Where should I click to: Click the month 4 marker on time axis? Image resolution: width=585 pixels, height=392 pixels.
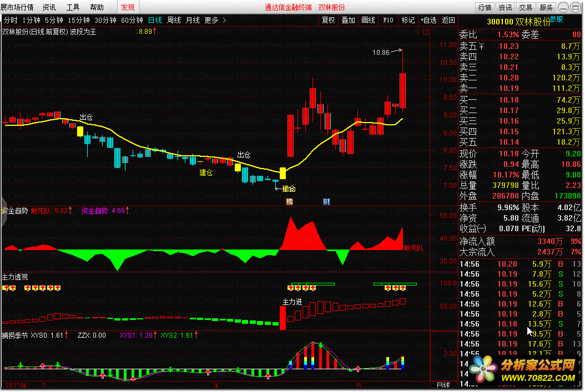pyautogui.click(x=216, y=385)
